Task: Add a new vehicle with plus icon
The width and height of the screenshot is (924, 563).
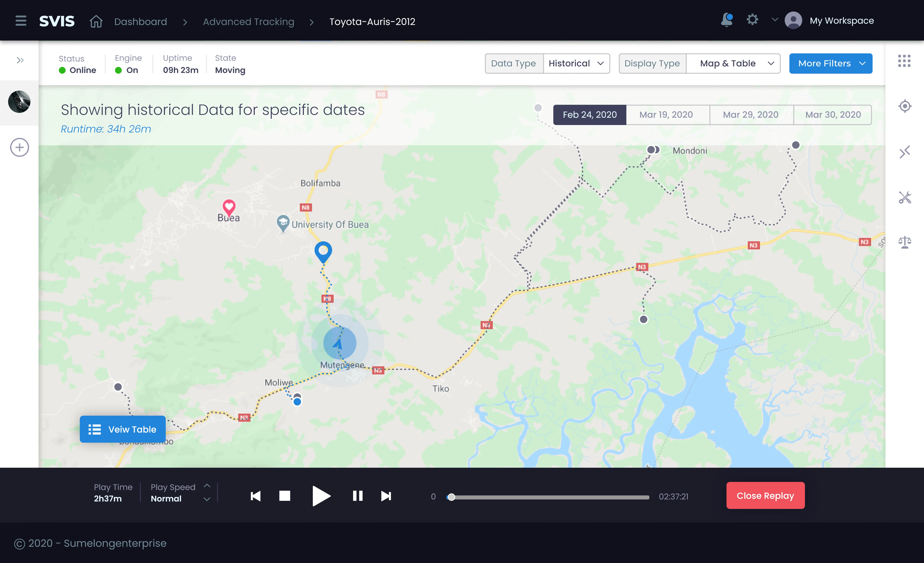Action: coord(19,147)
